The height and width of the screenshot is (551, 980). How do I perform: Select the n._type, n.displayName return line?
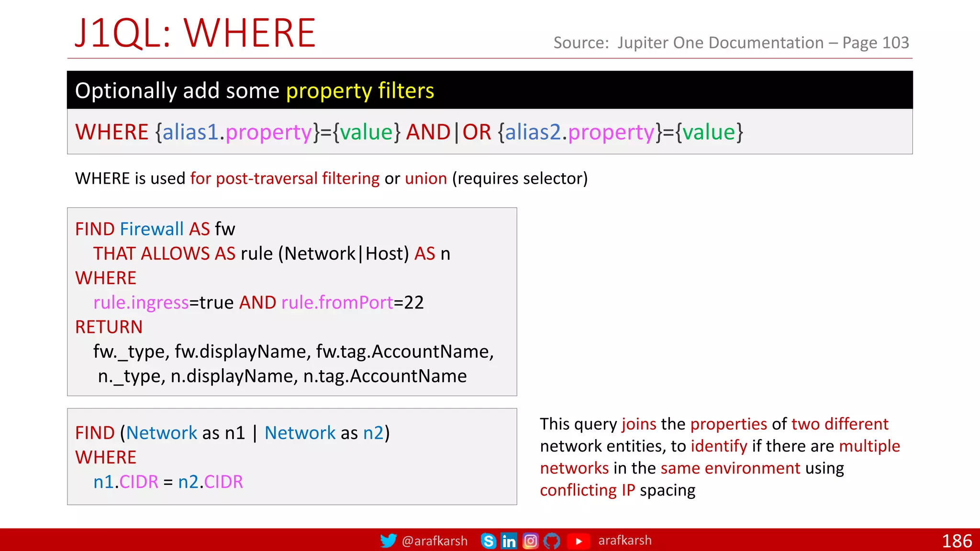(x=282, y=376)
